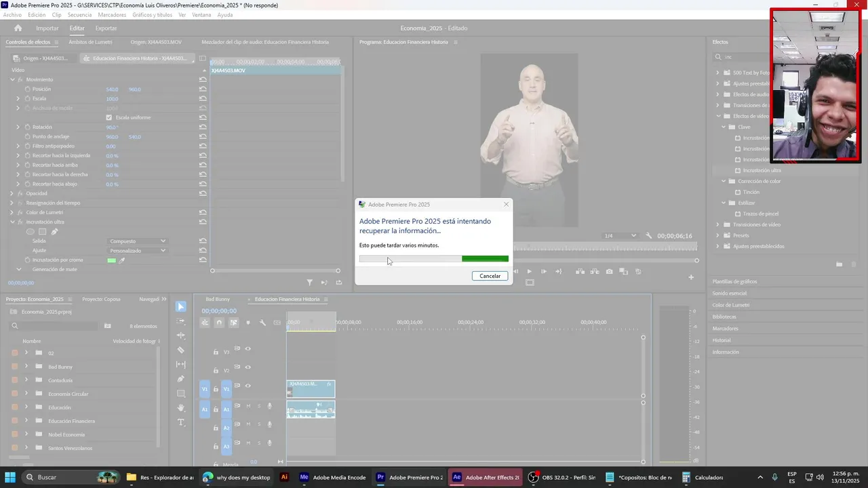
Task: Mute audio track A1
Action: 248,406
